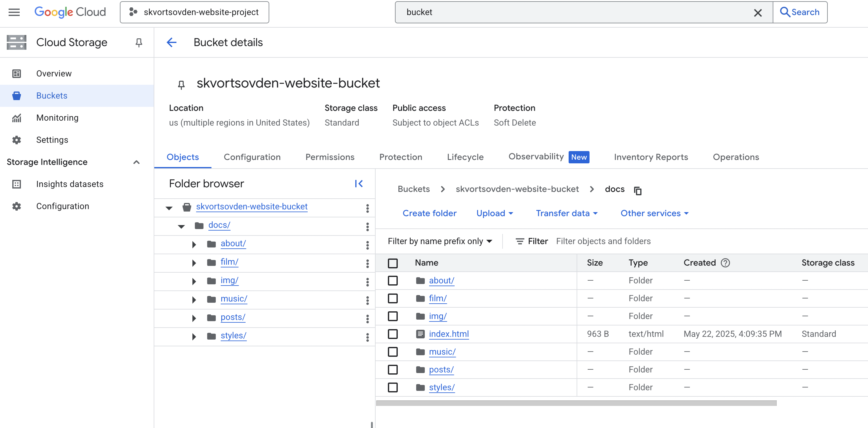Open the Other services dropdown
This screenshot has height=428, width=868.
pyautogui.click(x=655, y=213)
